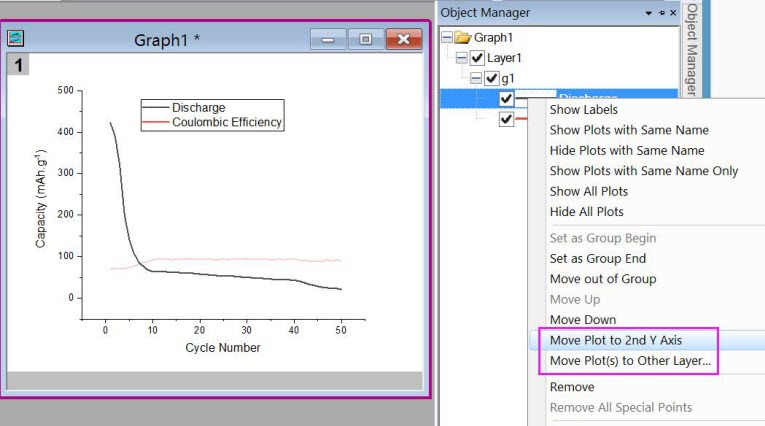Toggle the Discharge plot checkbox
Viewport: 765px width, 426px height.
point(506,98)
